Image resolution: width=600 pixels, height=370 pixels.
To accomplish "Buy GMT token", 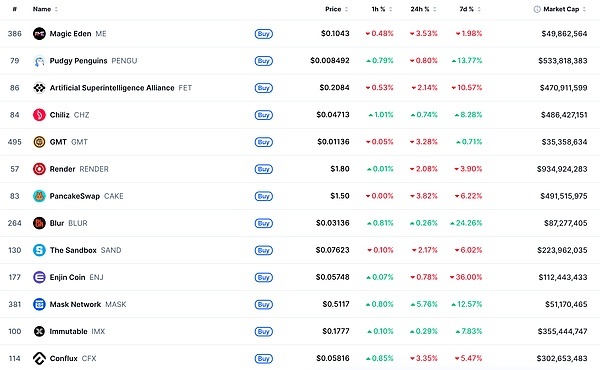I will click(264, 142).
